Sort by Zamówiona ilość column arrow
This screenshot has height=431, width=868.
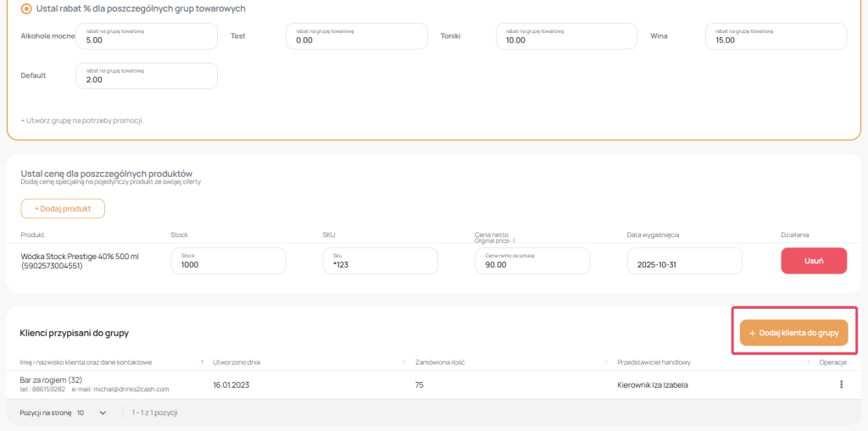[x=607, y=362]
